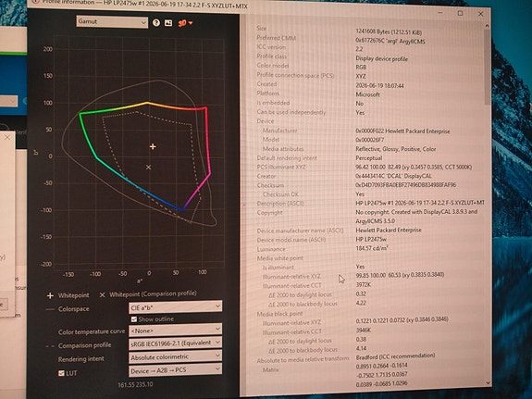Click the scrollbar up arrow

click(487, 26)
